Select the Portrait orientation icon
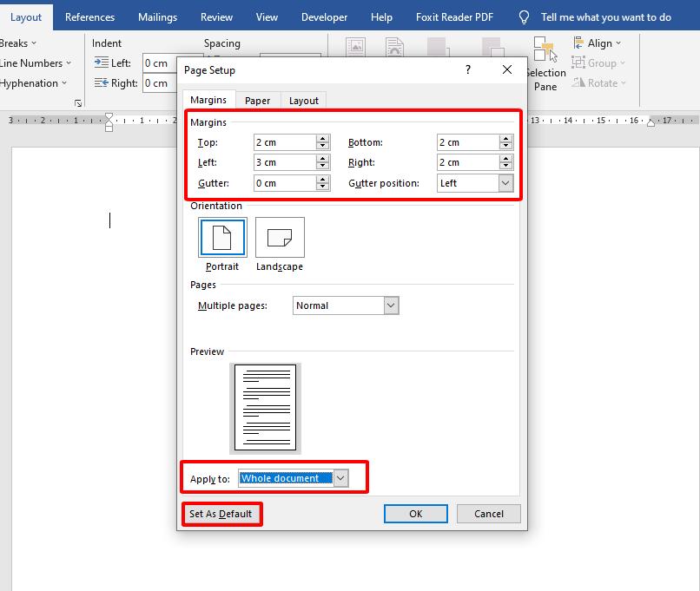Viewport: 700px width, 591px height. click(222, 237)
